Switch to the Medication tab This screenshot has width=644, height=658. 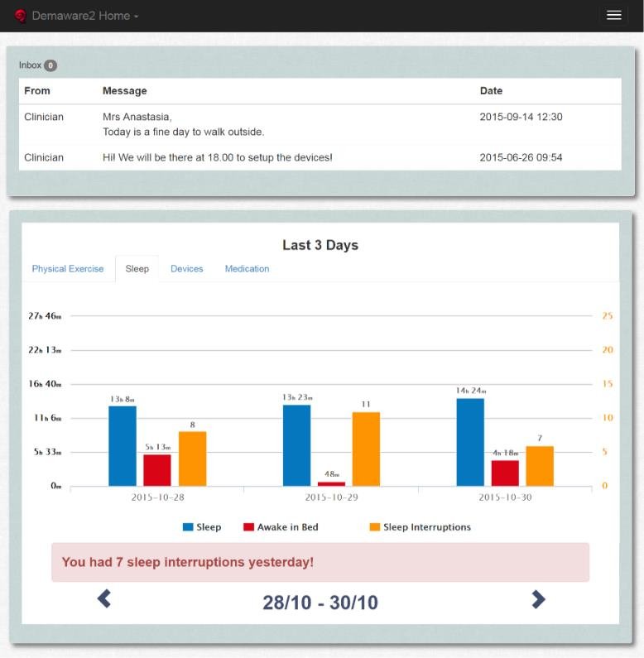tap(247, 269)
